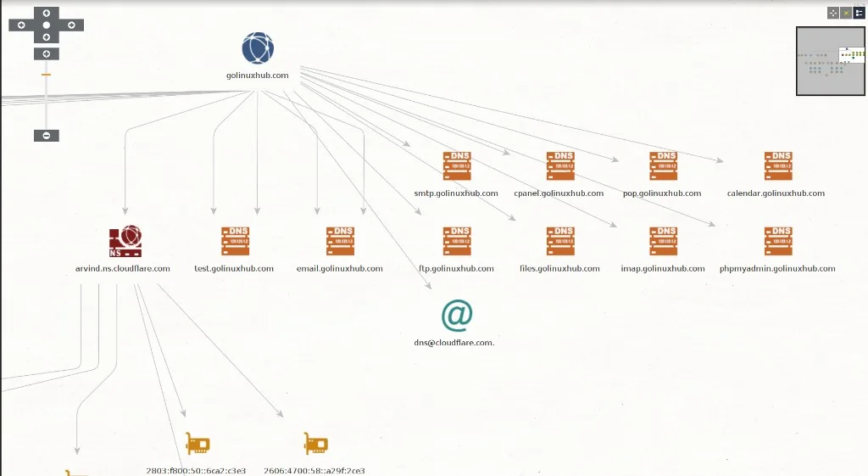Select the 2606:4700:58::a29f:2ce3 IPv6 card icon

pos(316,444)
